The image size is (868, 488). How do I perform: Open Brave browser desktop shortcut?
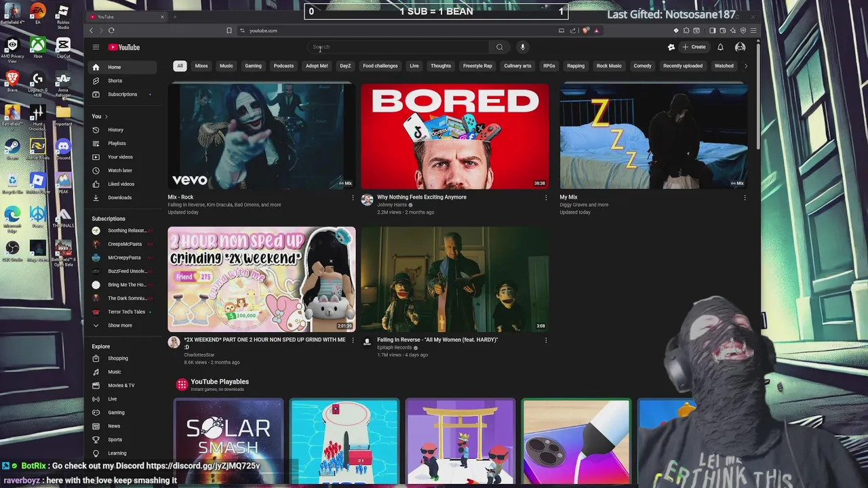click(12, 81)
